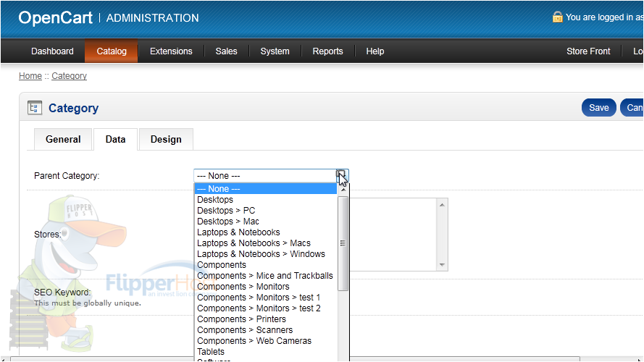Go to Store Front

point(588,51)
